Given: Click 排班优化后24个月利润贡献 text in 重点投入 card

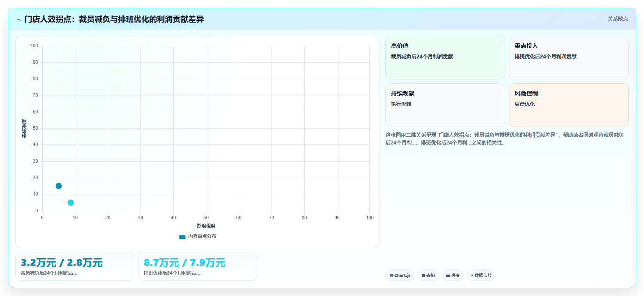Looking at the screenshot, I should click(545, 56).
